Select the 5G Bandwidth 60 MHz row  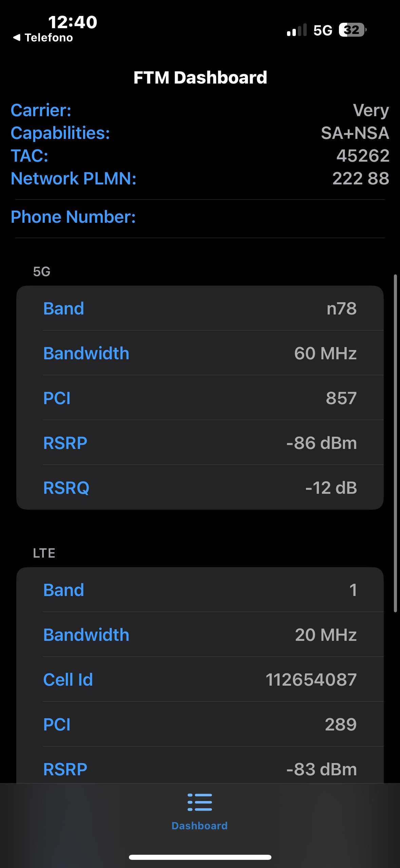(x=200, y=353)
